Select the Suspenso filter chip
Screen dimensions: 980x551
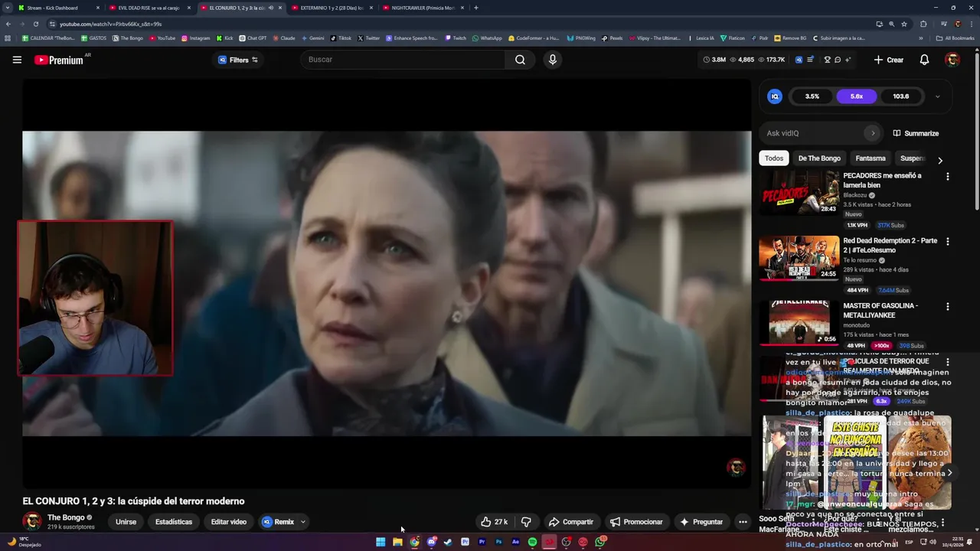point(912,158)
